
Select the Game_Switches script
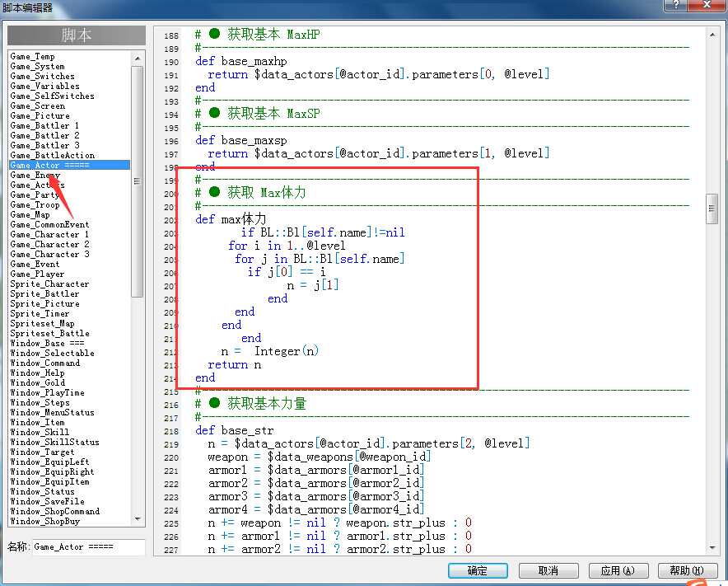[x=42, y=76]
